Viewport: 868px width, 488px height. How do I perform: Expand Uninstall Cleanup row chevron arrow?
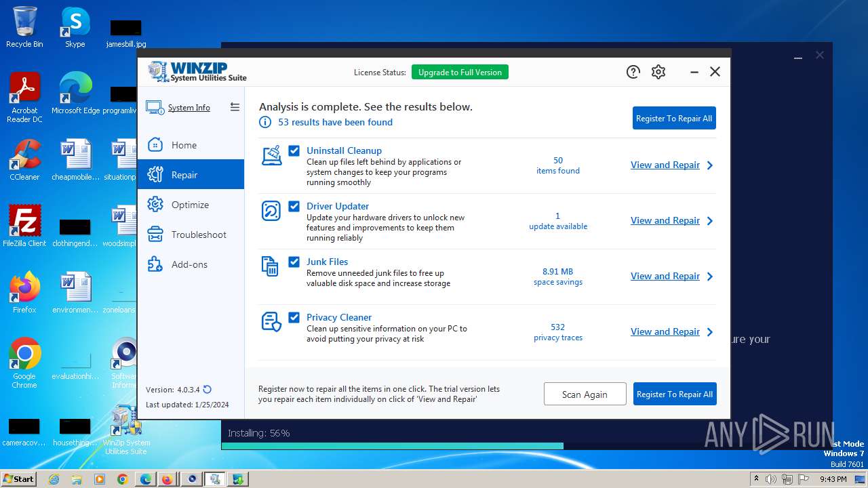point(710,165)
